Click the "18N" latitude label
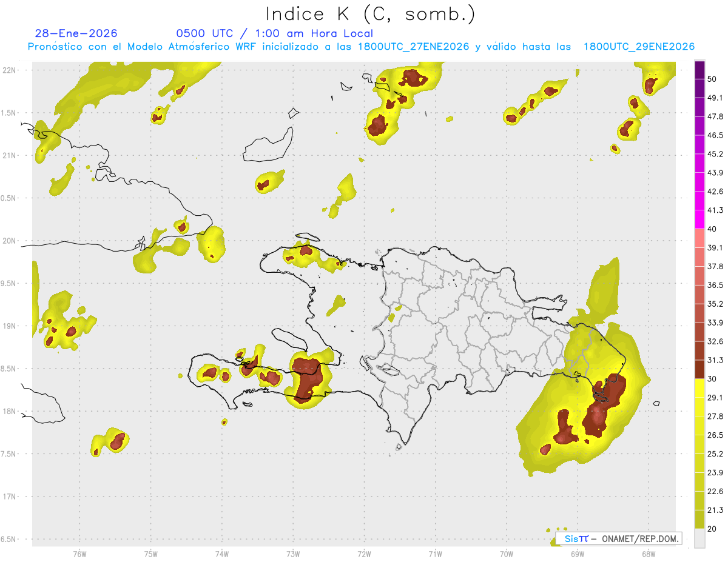Screen dimensions: 728x562 click(10, 411)
